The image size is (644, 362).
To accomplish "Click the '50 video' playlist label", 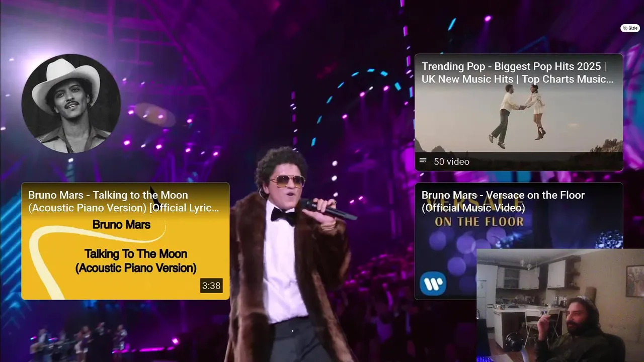I will coord(451,161).
